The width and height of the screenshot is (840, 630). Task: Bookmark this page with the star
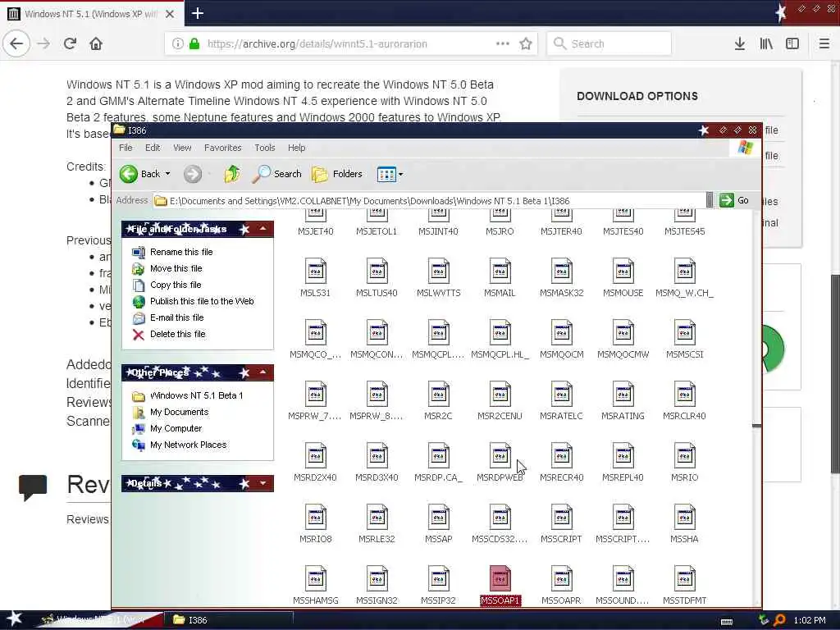pos(526,43)
